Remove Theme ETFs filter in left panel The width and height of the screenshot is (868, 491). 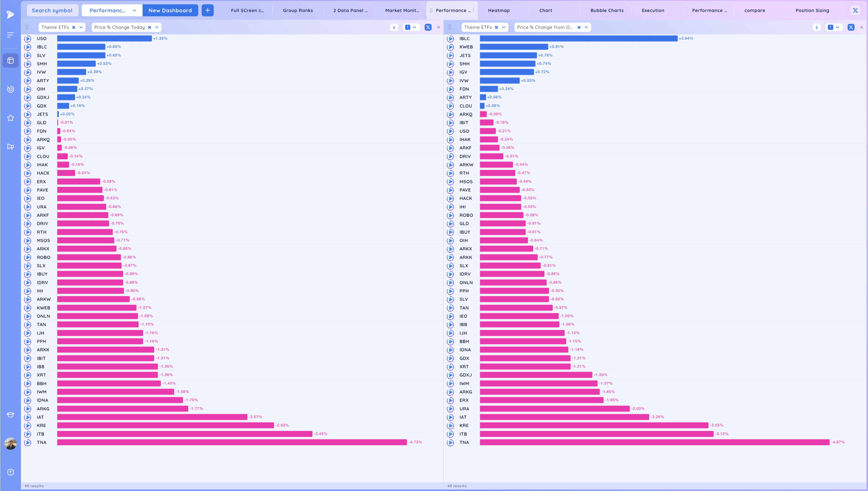point(74,27)
